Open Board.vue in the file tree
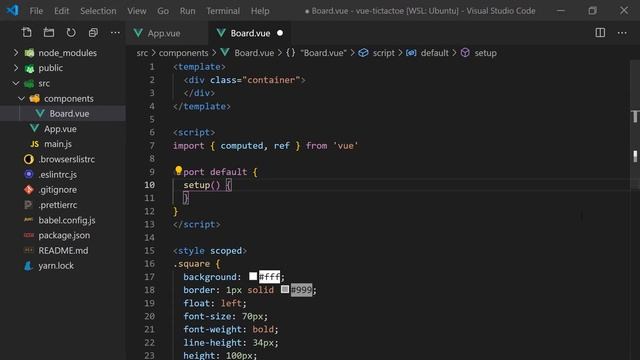Image resolution: width=640 pixels, height=360 pixels. point(69,113)
